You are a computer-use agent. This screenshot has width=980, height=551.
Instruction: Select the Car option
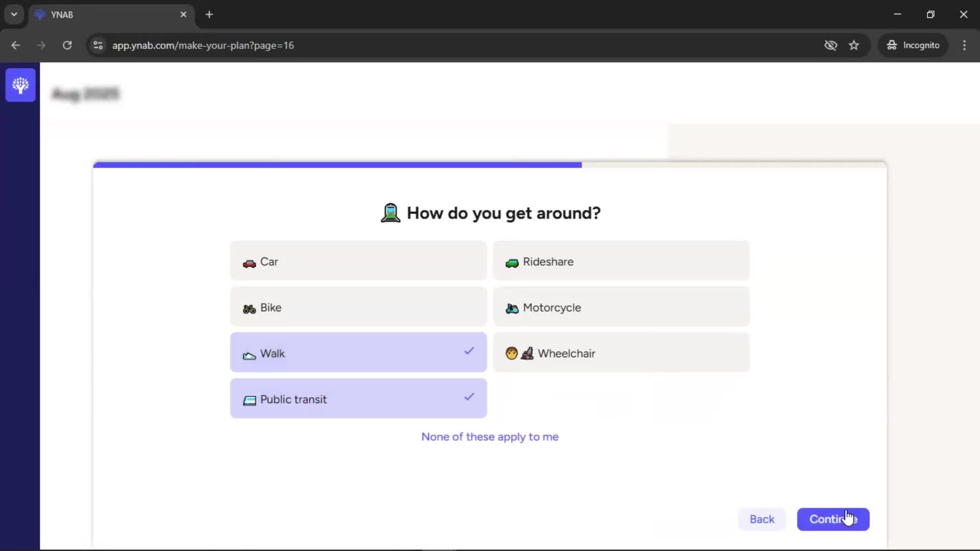358,261
